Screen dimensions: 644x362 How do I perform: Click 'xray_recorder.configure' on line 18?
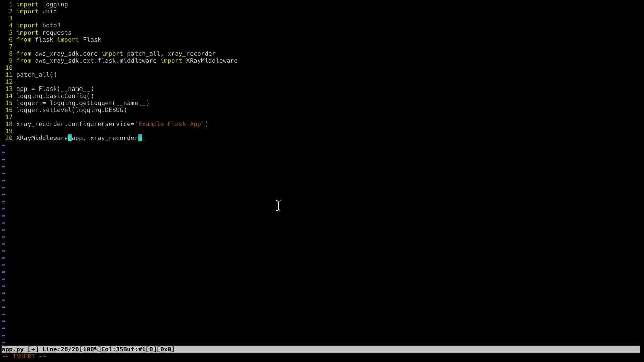pos(59,124)
